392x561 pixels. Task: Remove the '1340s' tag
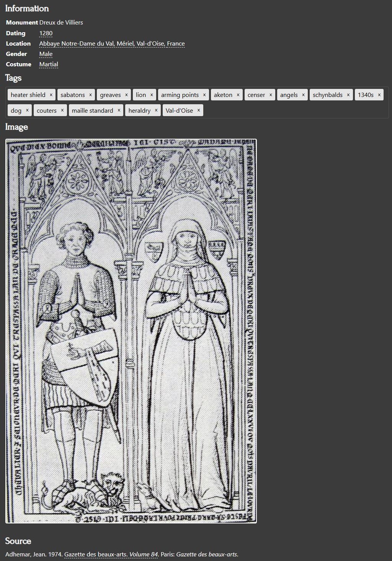pos(379,95)
